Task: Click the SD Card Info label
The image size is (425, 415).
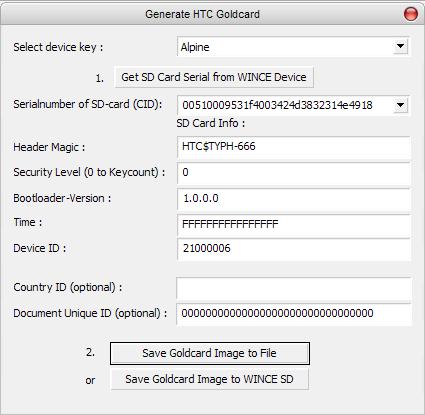Action: click(x=211, y=123)
